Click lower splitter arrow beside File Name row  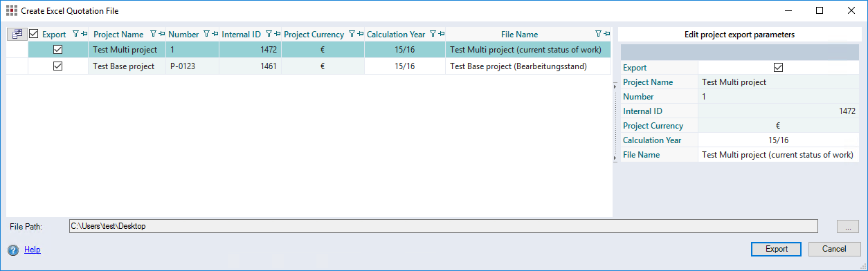[x=615, y=158]
